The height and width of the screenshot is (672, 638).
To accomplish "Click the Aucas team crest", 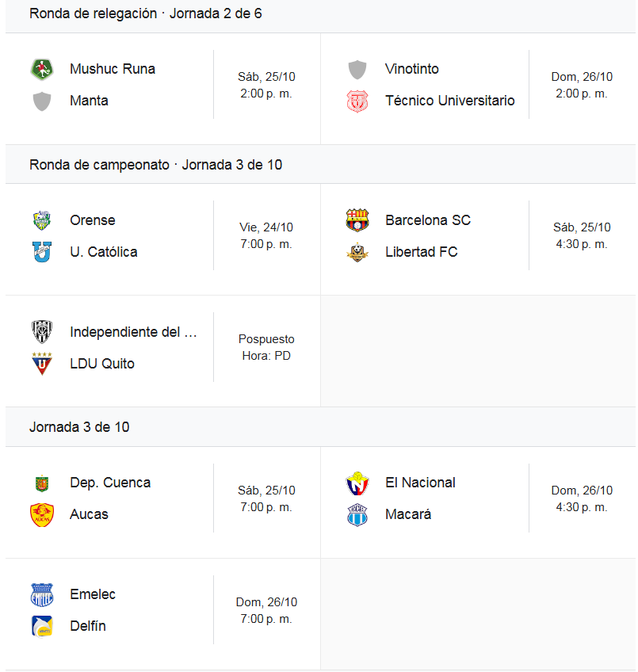I will click(x=42, y=515).
